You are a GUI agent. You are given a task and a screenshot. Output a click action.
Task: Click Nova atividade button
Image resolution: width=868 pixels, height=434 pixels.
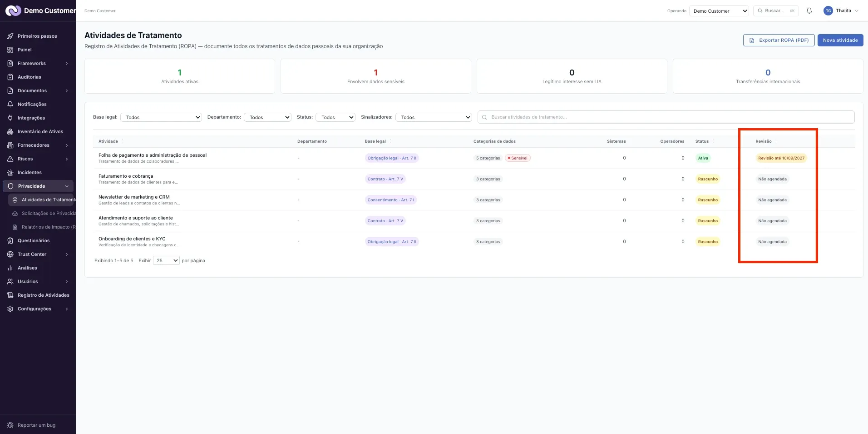tap(840, 40)
